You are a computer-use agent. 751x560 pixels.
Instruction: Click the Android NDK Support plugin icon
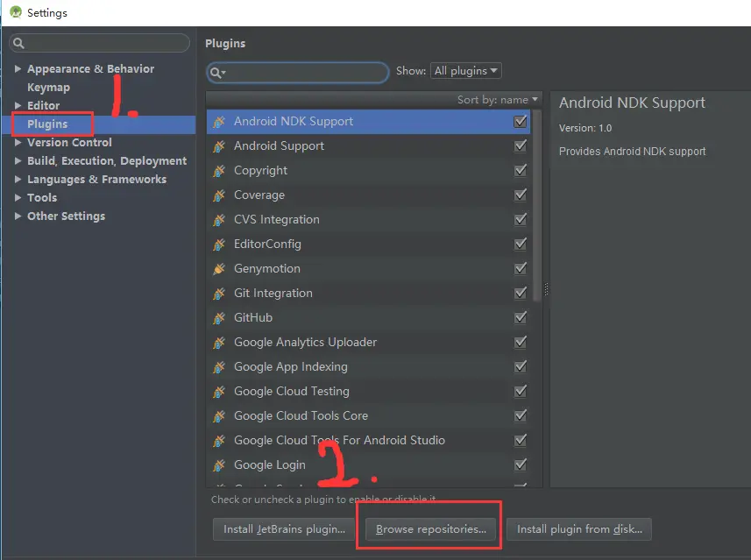point(219,122)
